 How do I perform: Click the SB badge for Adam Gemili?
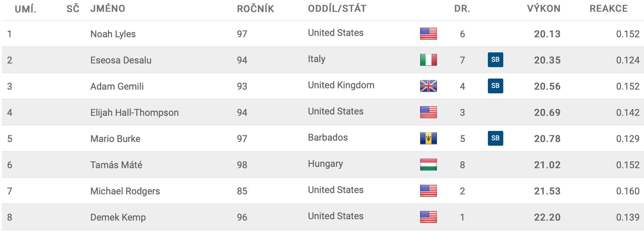(x=496, y=86)
